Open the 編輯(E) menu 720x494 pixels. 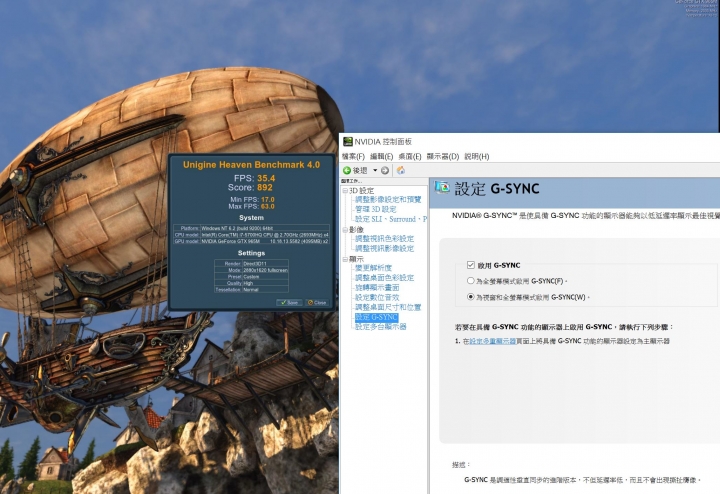pyautogui.click(x=382, y=157)
